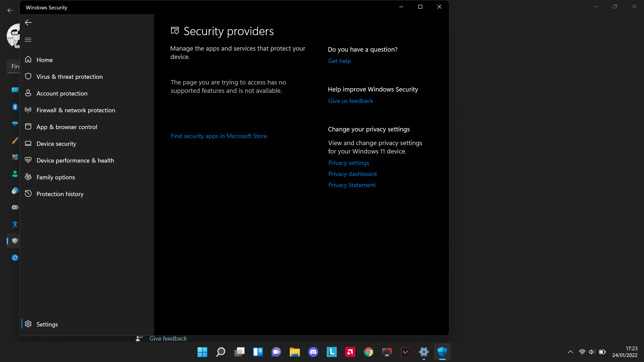Viewport: 644px width, 362px height.
Task: Open Protection history
Action: [x=60, y=194]
